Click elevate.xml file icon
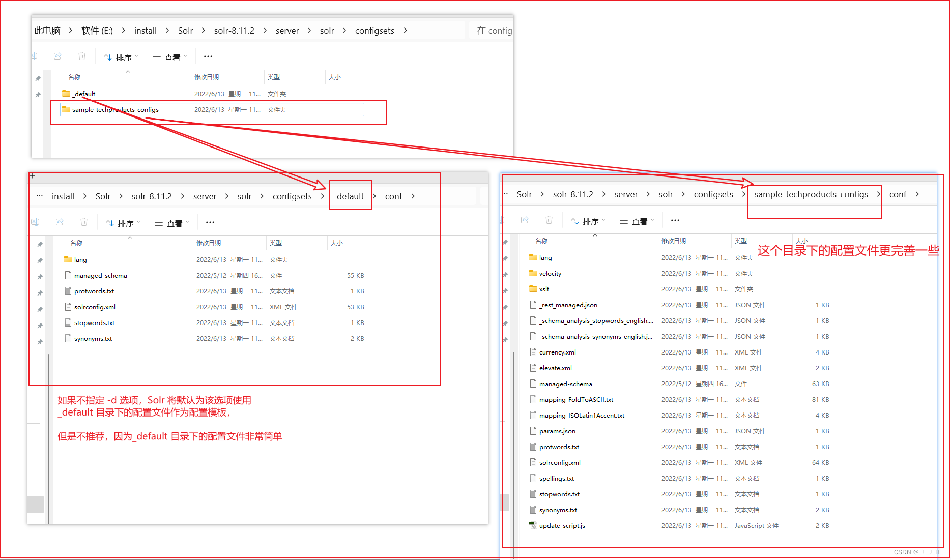Screen dimensions: 951x560 [533, 368]
